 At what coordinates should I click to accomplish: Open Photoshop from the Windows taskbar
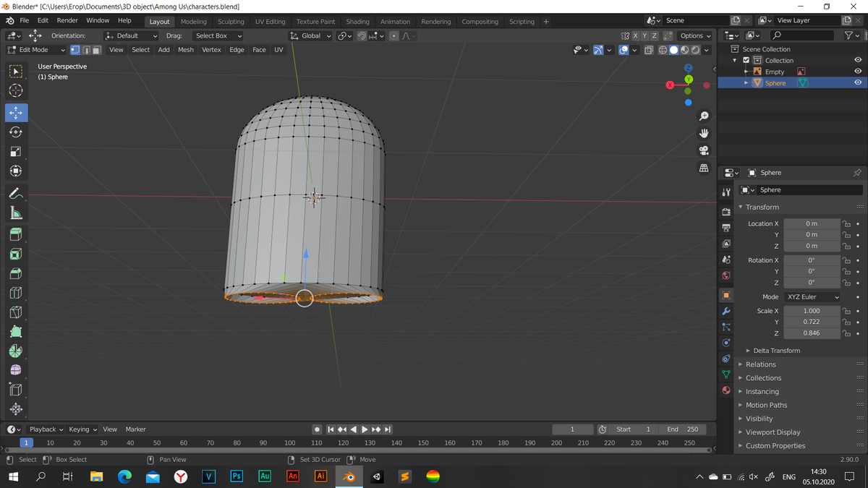pos(237,476)
